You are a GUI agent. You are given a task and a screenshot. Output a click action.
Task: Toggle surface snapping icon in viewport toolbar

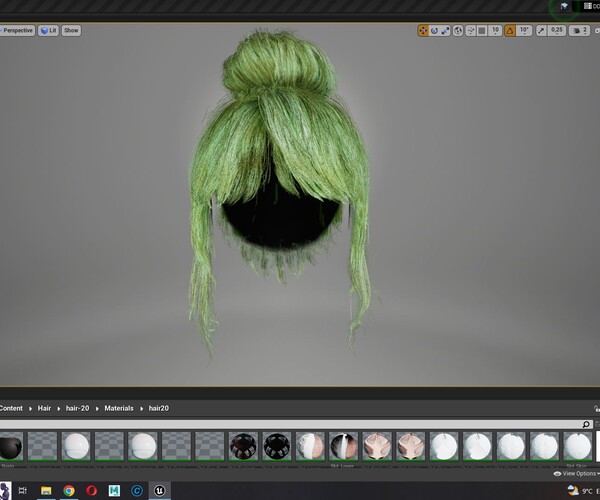coord(471,30)
